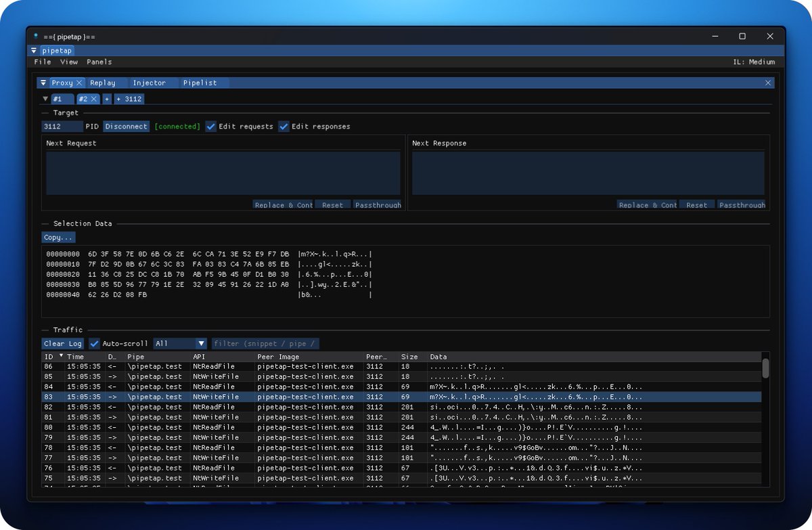Close the Proxy tab with its X
The image size is (812, 530).
click(x=79, y=83)
